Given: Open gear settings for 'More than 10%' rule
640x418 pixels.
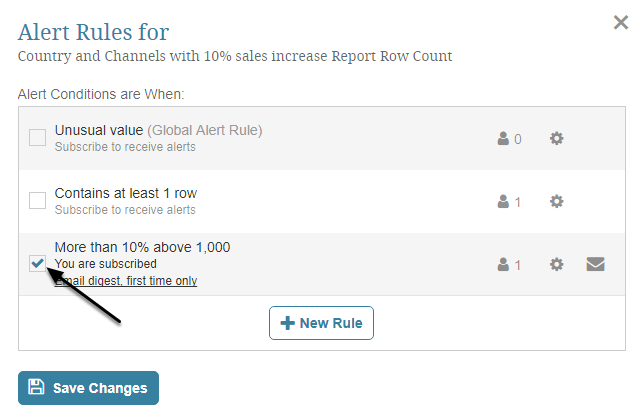Looking at the screenshot, I should click(x=557, y=264).
